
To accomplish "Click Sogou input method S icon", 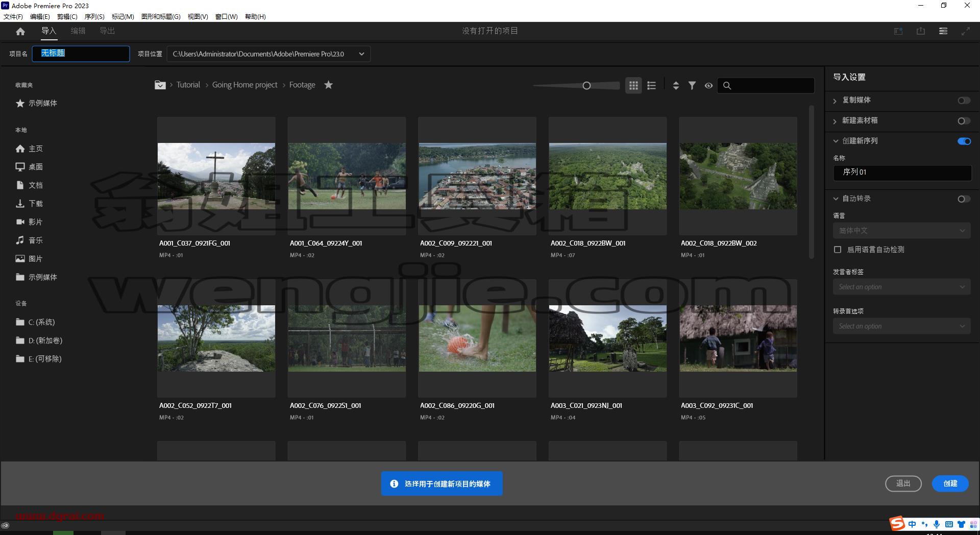I will point(897,524).
